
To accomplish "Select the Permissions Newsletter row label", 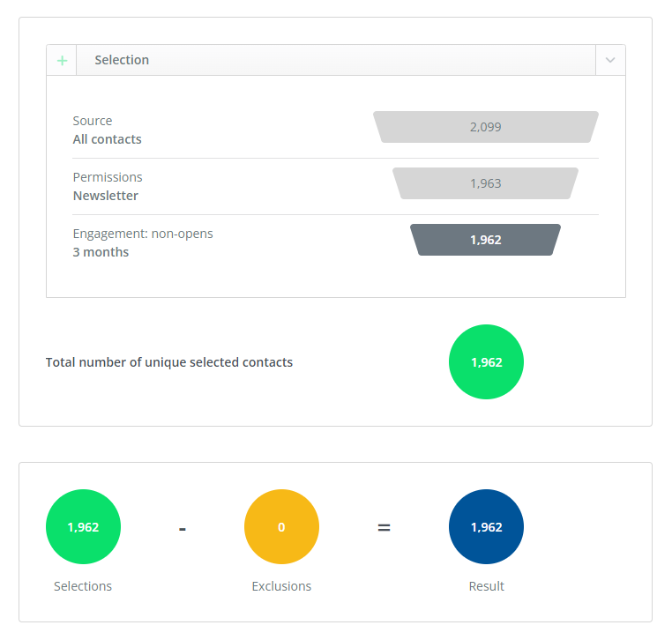I will pos(107,186).
